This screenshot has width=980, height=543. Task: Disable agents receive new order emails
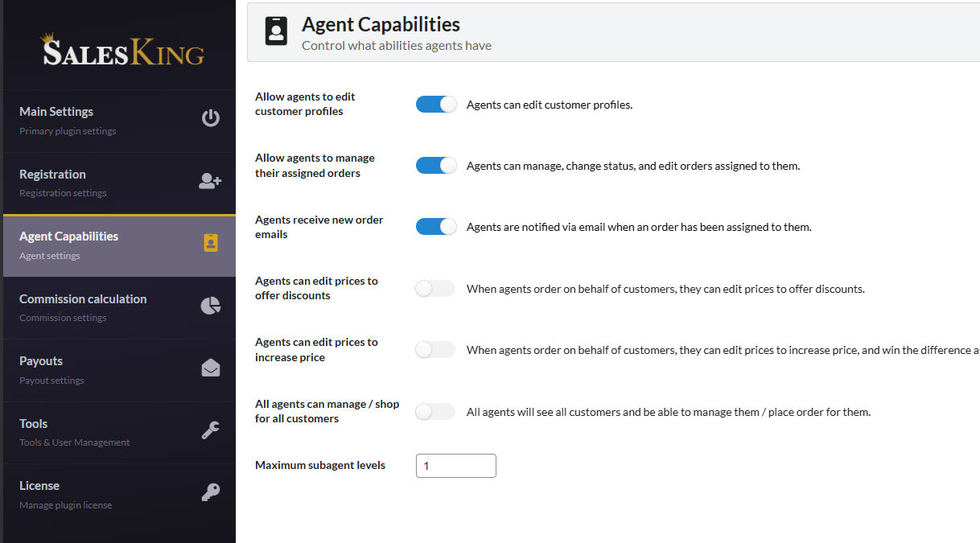tap(436, 227)
